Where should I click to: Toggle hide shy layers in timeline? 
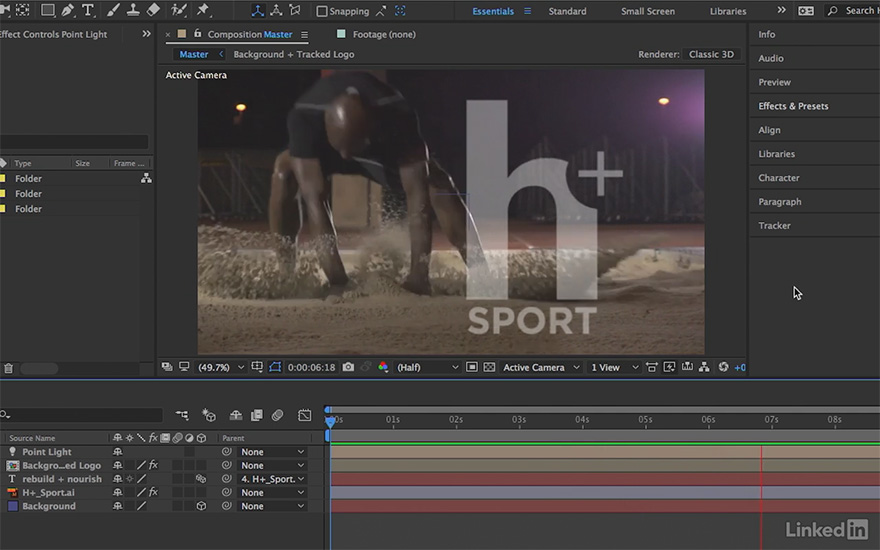click(x=236, y=415)
